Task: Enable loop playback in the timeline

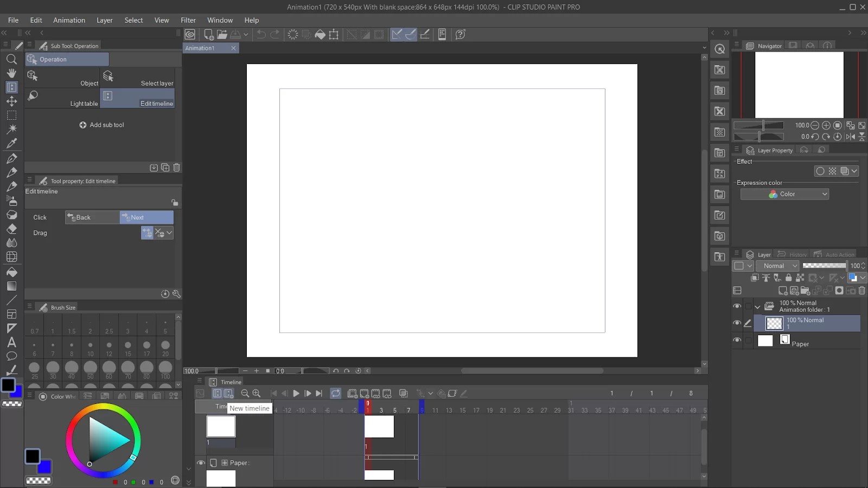Action: coord(336,394)
